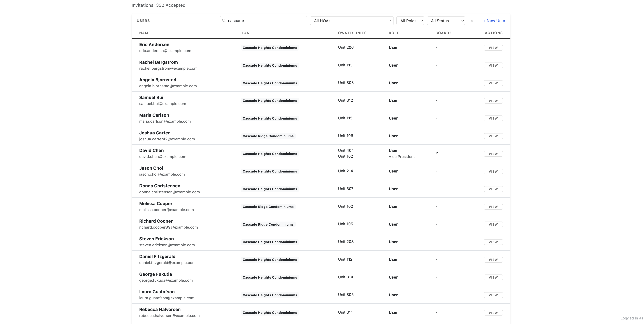Select the name Eric Andersen

(x=154, y=44)
